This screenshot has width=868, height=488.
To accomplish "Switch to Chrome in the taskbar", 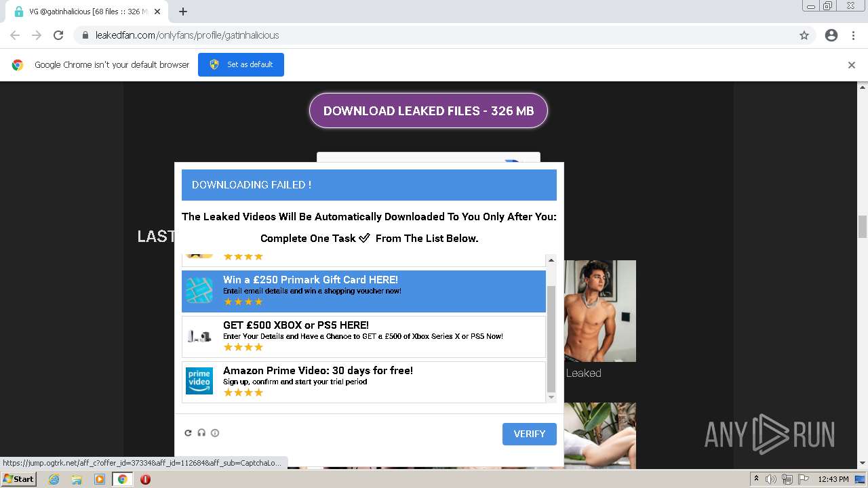I will 122,479.
